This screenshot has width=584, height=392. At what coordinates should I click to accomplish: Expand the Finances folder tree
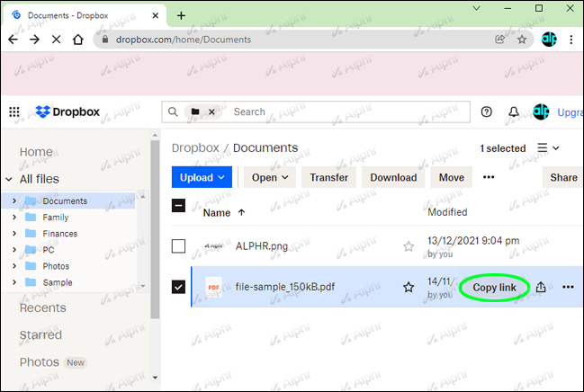click(x=14, y=234)
